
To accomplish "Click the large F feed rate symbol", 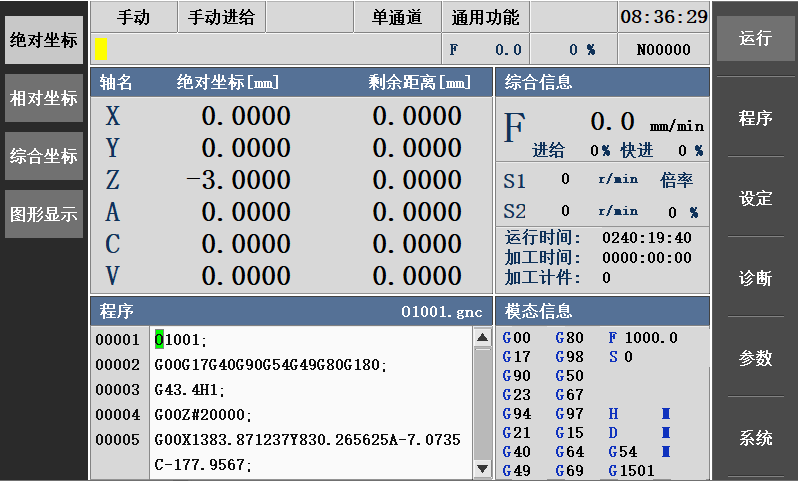I will [514, 129].
